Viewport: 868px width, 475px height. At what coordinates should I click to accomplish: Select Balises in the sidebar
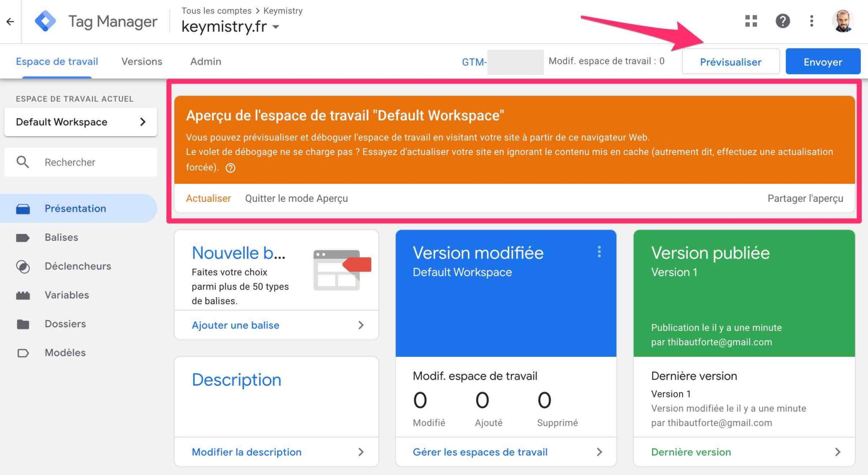[79, 237]
